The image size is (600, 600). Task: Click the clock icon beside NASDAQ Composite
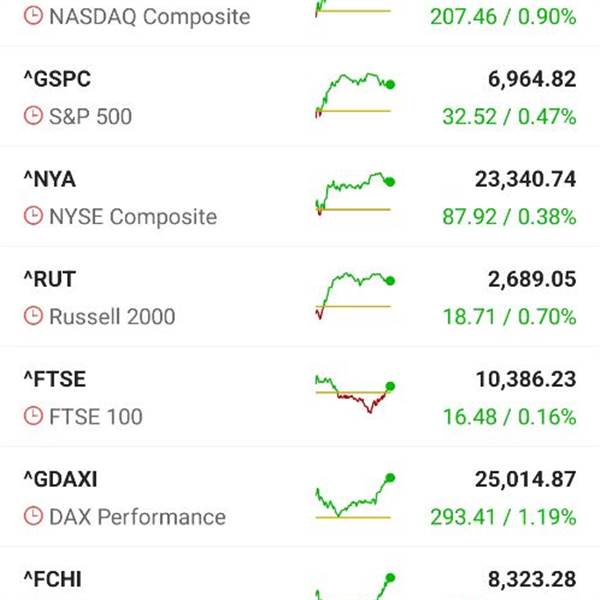[33, 17]
